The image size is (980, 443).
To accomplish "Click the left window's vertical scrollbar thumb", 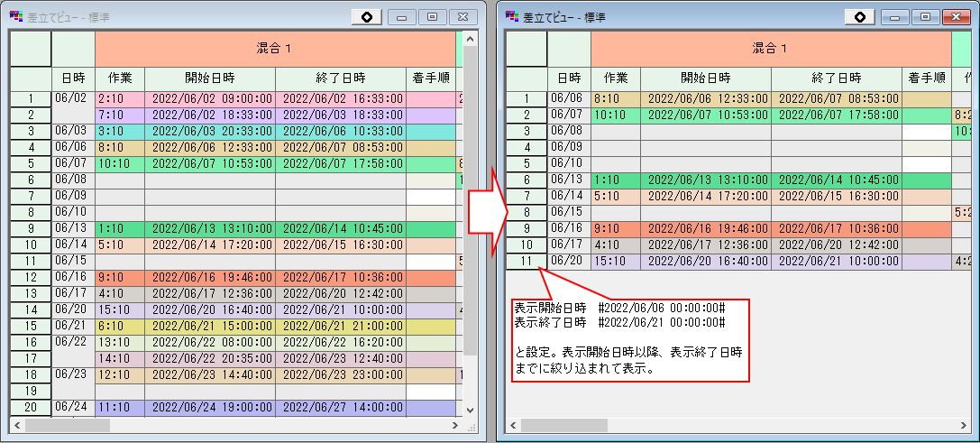I will tap(470, 200).
